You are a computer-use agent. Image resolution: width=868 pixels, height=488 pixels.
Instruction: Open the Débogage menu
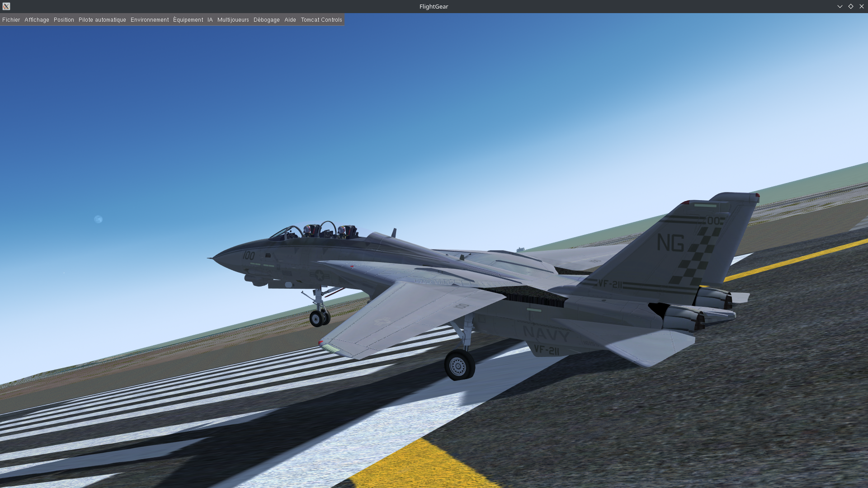click(266, 20)
